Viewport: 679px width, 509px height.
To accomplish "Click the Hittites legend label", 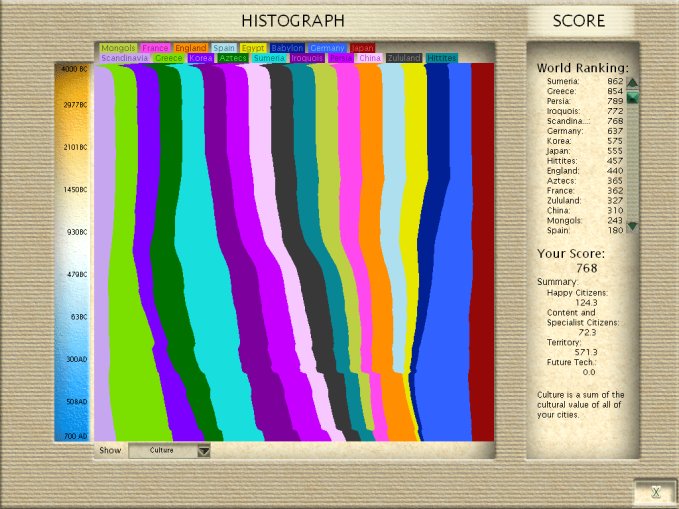I will pos(441,59).
